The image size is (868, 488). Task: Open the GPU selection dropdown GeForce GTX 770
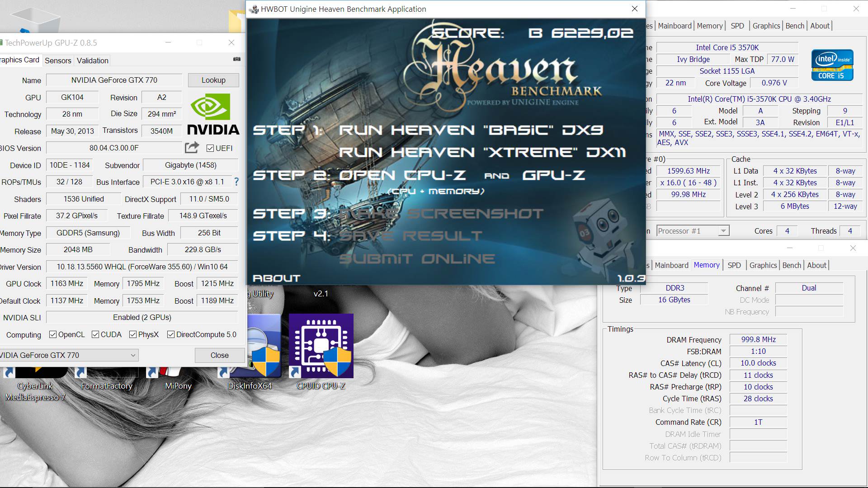click(69, 355)
